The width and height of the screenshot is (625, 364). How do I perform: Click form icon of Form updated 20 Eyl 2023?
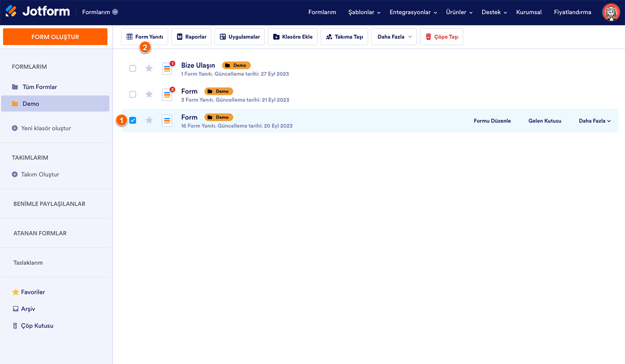(x=167, y=121)
